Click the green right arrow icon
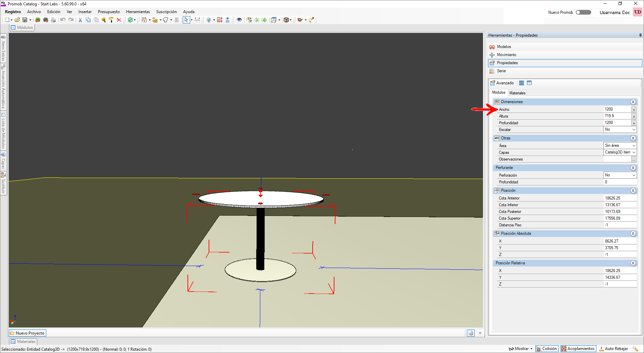The height and width of the screenshot is (353, 644). [264, 20]
